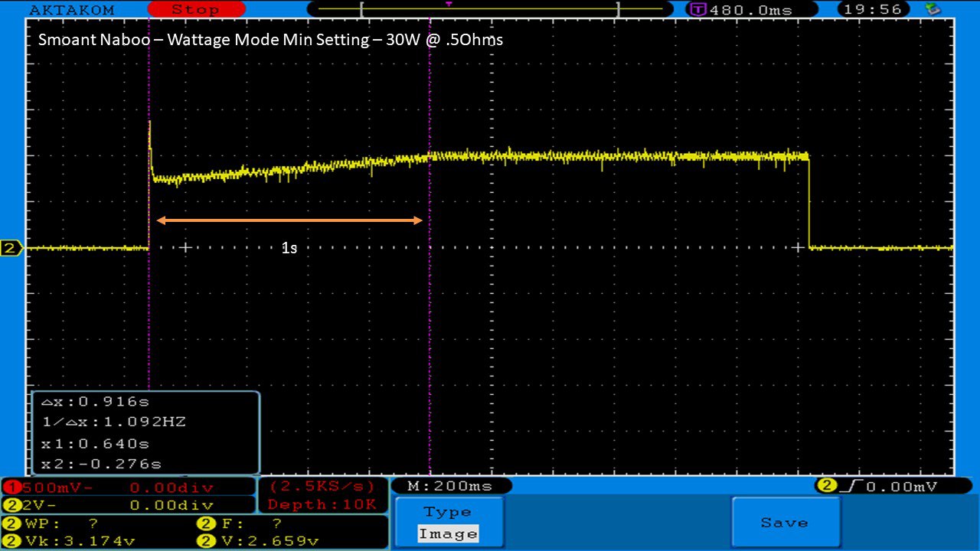The image size is (980, 551).
Task: Click the M:200ms timebase readout
Action: pyautogui.click(x=451, y=486)
